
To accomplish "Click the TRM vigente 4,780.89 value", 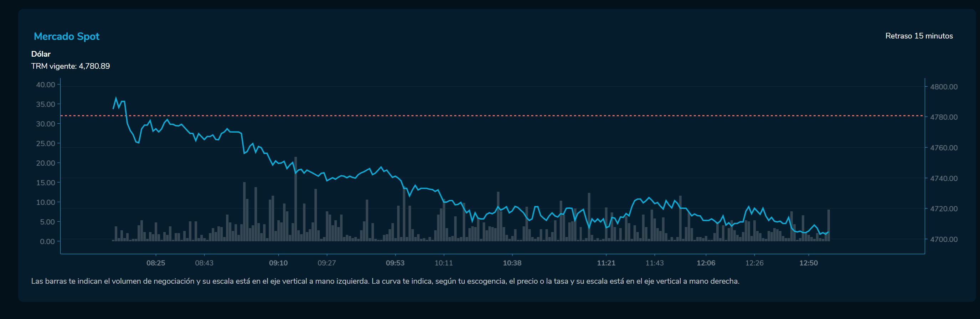I will coord(70,66).
